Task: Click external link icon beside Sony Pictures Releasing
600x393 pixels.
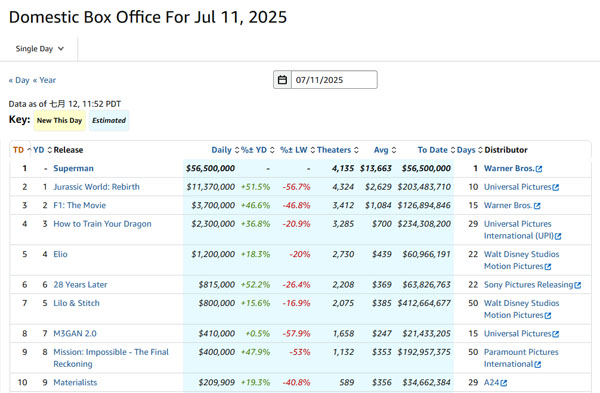Action: point(577,285)
